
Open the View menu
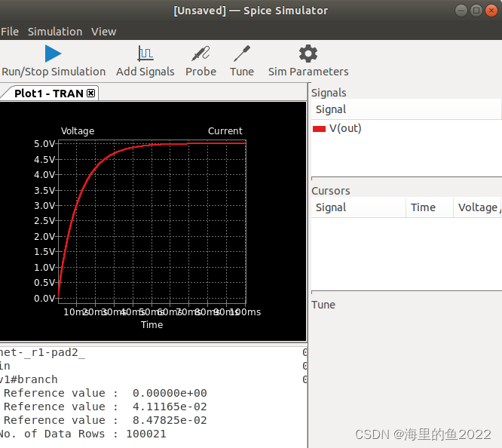[x=104, y=32]
